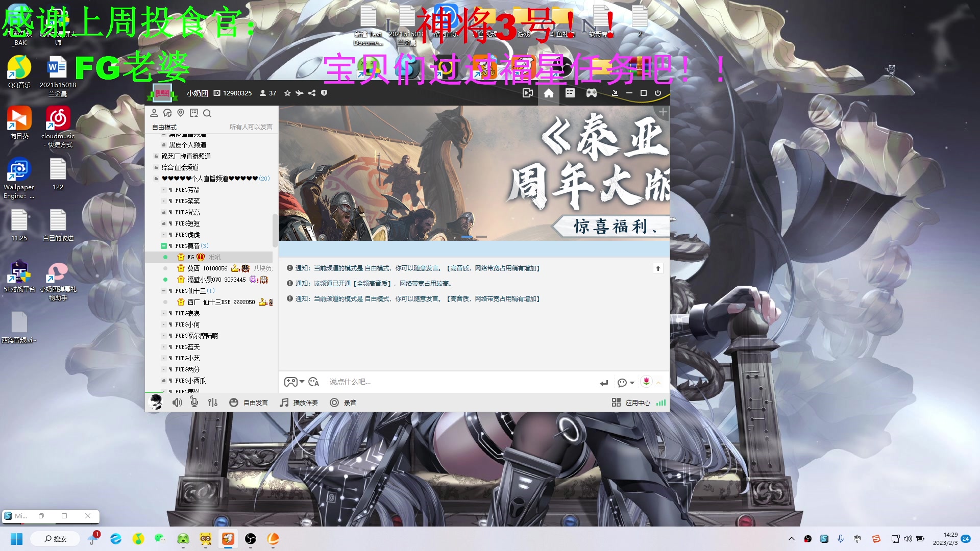Viewport: 980px width, 551px height.
Task: Select 黑皮个人频道 in channel tree
Action: click(x=187, y=145)
